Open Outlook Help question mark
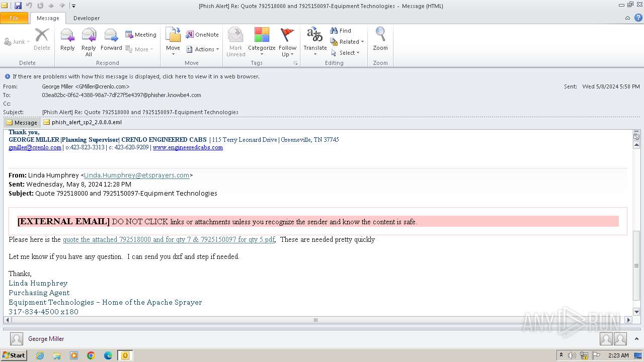The image size is (644, 362). [x=638, y=18]
